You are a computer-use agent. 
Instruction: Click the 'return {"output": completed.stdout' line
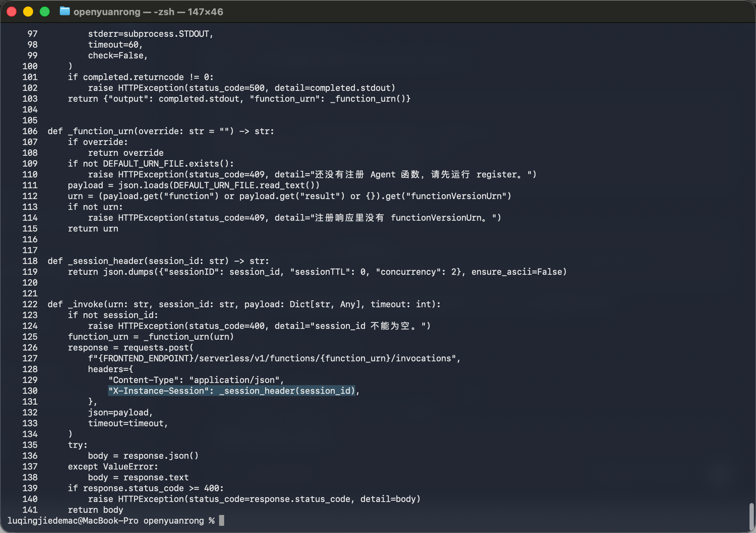[x=239, y=99]
